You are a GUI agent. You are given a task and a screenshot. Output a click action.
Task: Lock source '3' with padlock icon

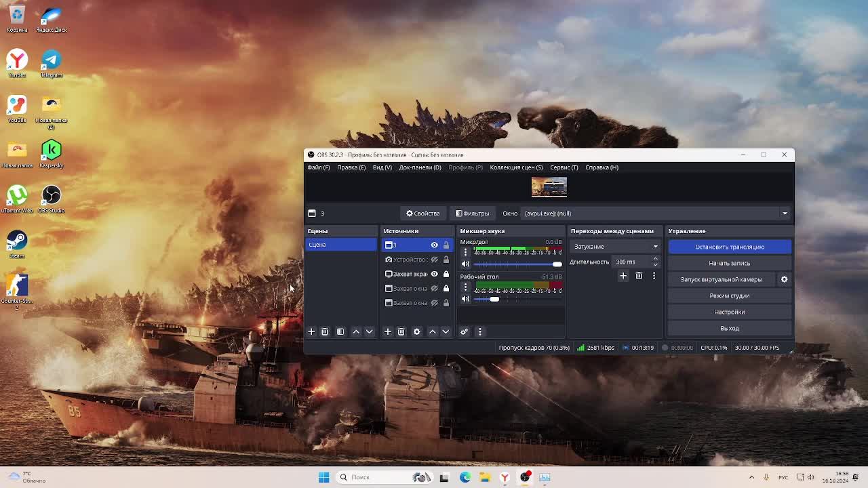[x=446, y=245]
